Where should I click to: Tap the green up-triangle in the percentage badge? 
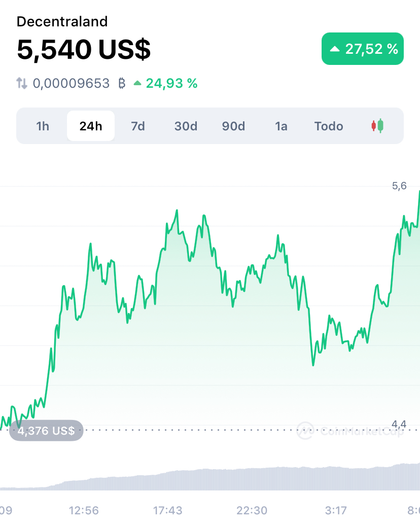334,49
